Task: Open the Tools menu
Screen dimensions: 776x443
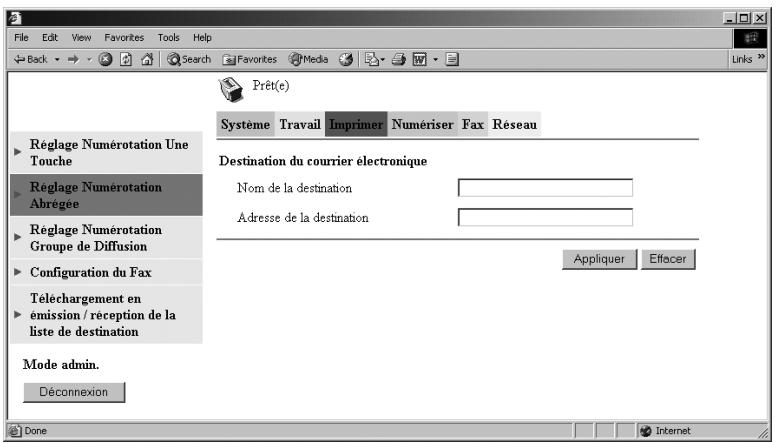Action: pos(169,38)
